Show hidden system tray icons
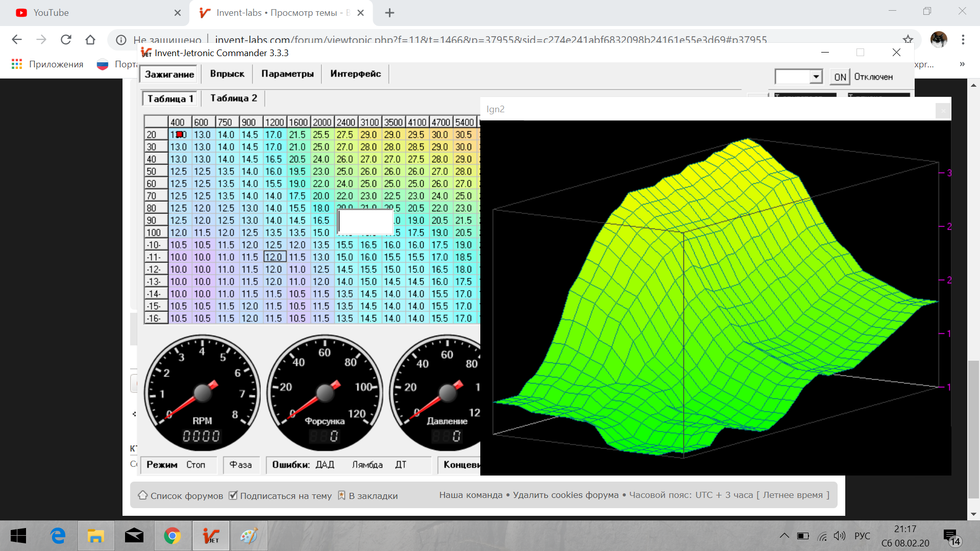This screenshot has height=551, width=980. point(784,536)
